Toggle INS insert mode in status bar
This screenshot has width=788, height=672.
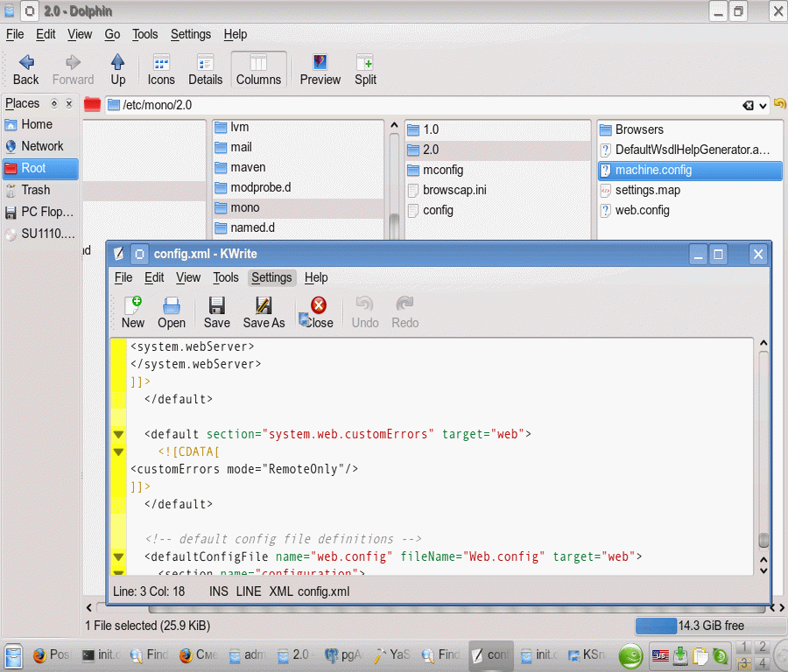coord(219,591)
